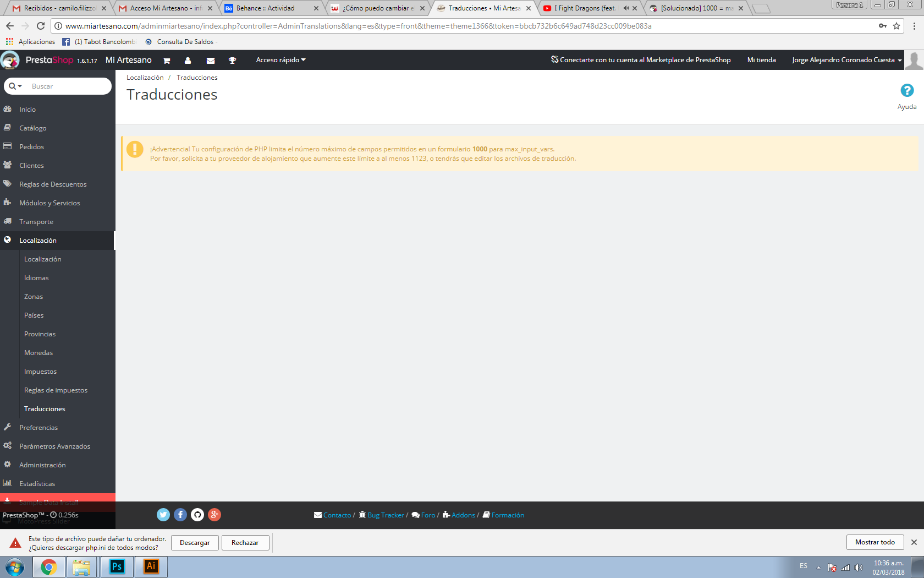Image resolution: width=924 pixels, height=578 pixels.
Task: Go back with browser back arrow
Action: click(10, 26)
